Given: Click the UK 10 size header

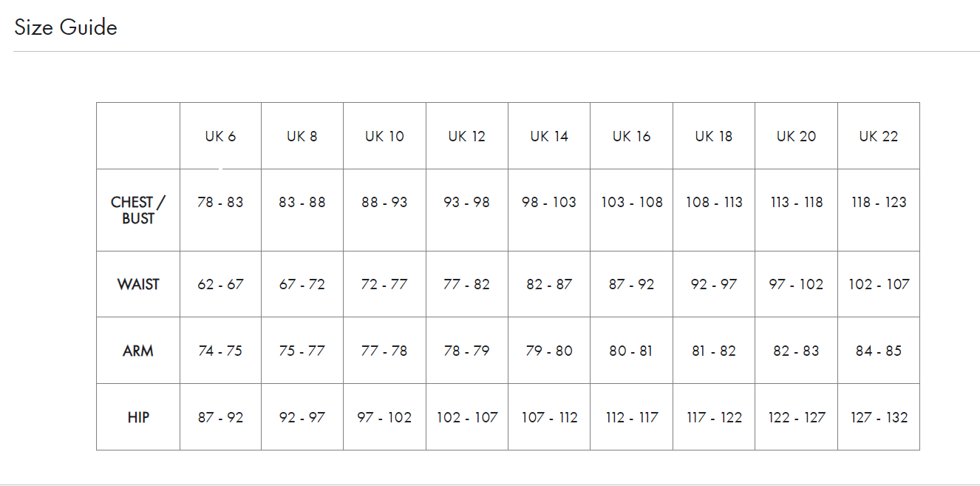Looking at the screenshot, I should click(384, 136).
